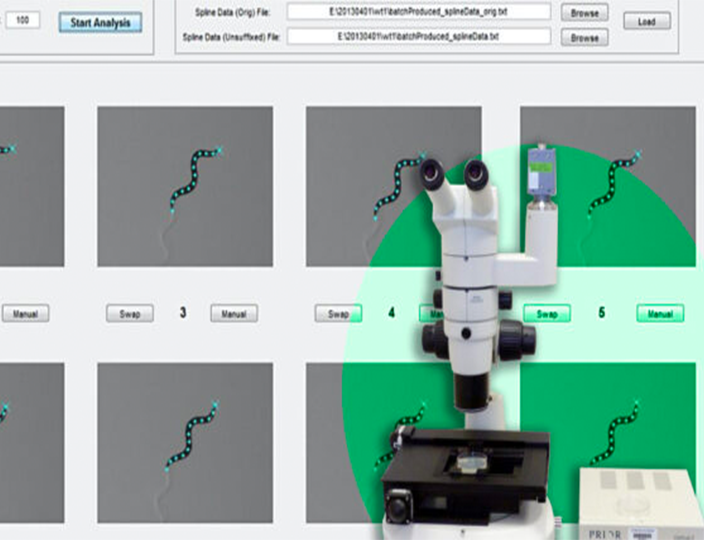704x540 pixels.
Task: Select the bottom-row worm thumbnail under worm 3's Swap and Manual buttons
Action: point(185,443)
